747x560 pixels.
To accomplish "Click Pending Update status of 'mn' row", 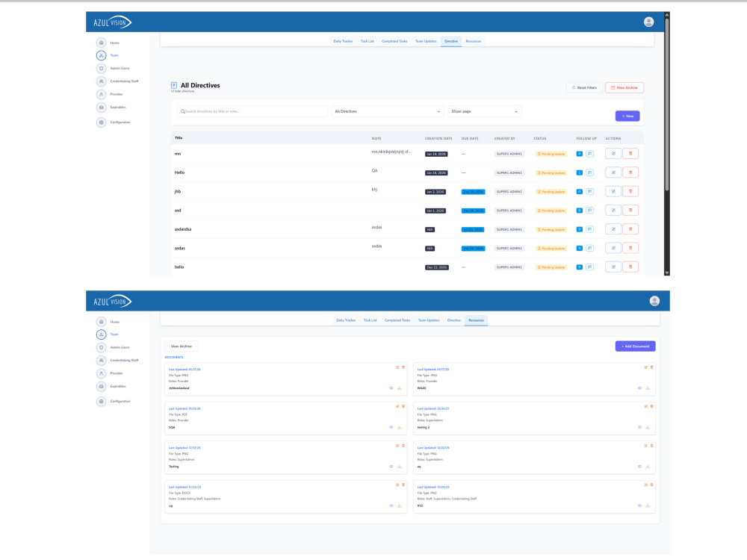I will tap(551, 154).
